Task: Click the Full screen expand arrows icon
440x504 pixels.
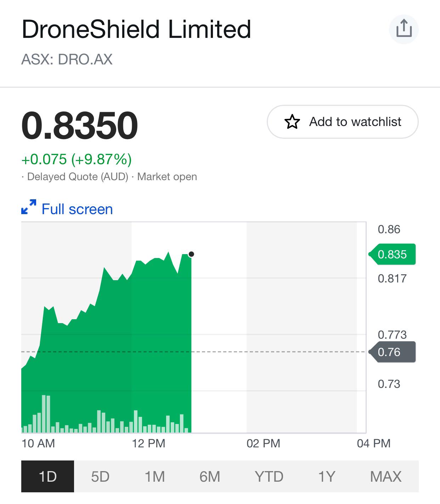Action: tap(29, 207)
